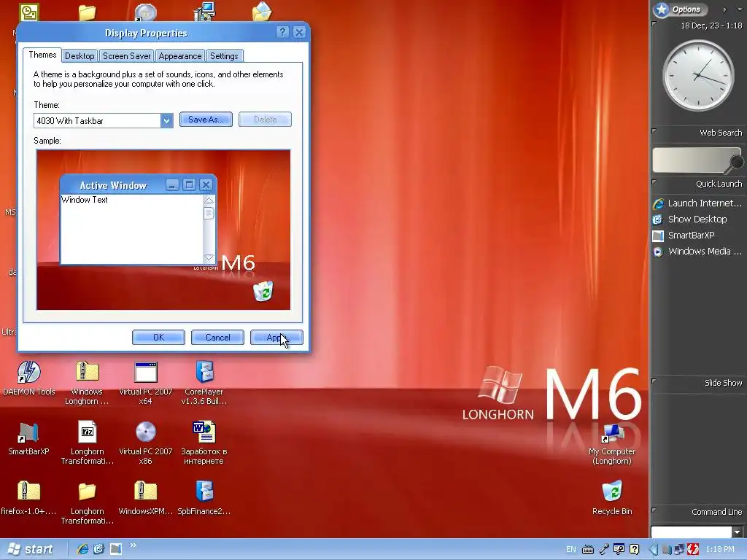Screen dimensions: 747x560
Task: Click the Command Line input field
Action: 691,532
